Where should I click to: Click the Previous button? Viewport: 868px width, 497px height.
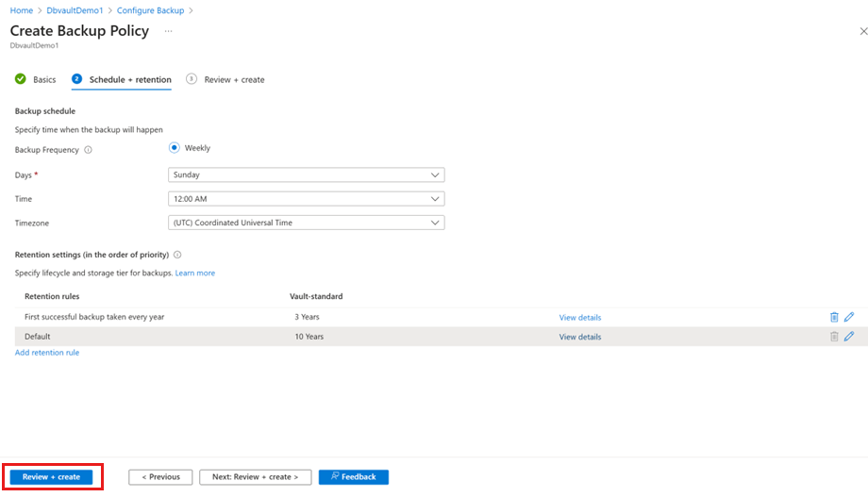(160, 477)
